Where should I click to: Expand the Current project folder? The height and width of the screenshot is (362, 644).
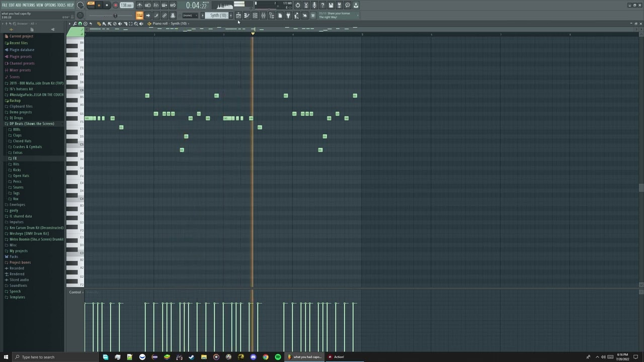(21, 36)
